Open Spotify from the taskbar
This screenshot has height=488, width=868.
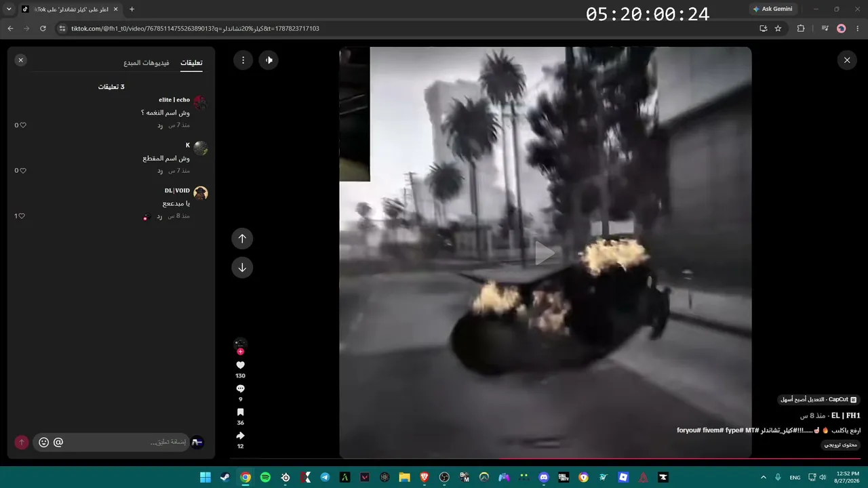pyautogui.click(x=265, y=477)
